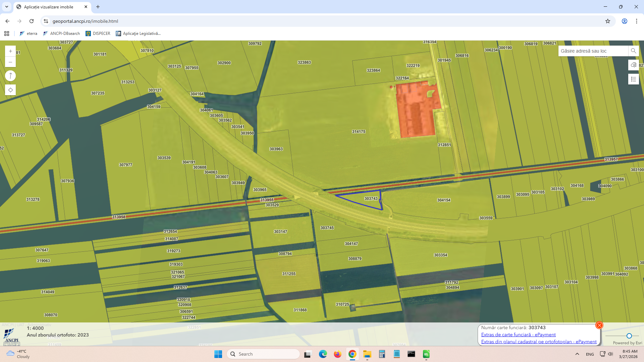Open the map legend list button
Image resolution: width=644 pixels, height=362 pixels.
click(x=633, y=79)
